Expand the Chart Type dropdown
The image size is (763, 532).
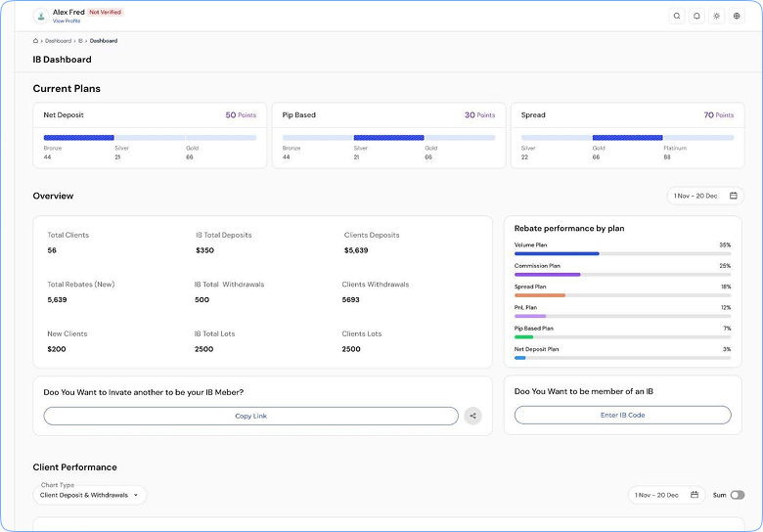(x=90, y=495)
